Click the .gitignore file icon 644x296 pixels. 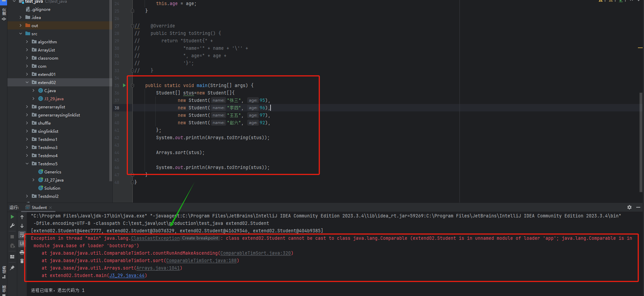[28, 9]
